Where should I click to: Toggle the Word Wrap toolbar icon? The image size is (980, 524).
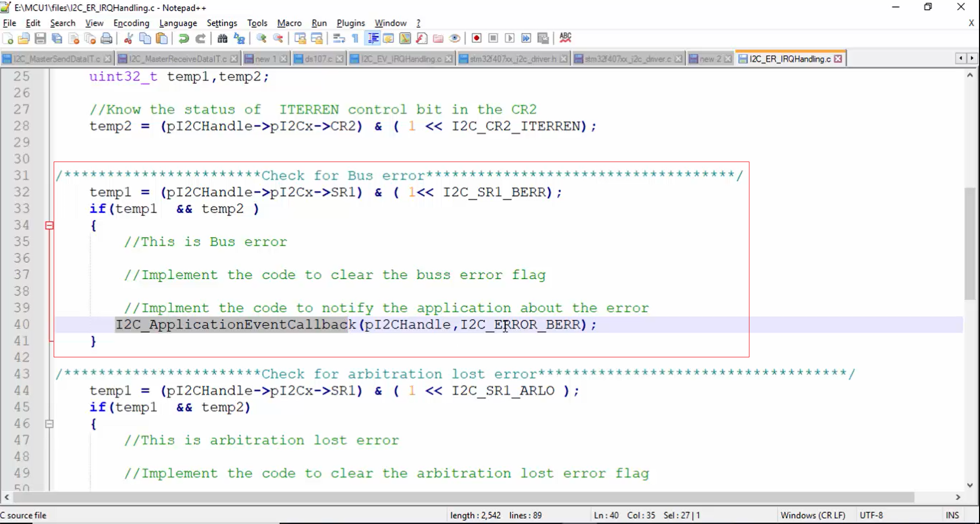[x=338, y=38]
